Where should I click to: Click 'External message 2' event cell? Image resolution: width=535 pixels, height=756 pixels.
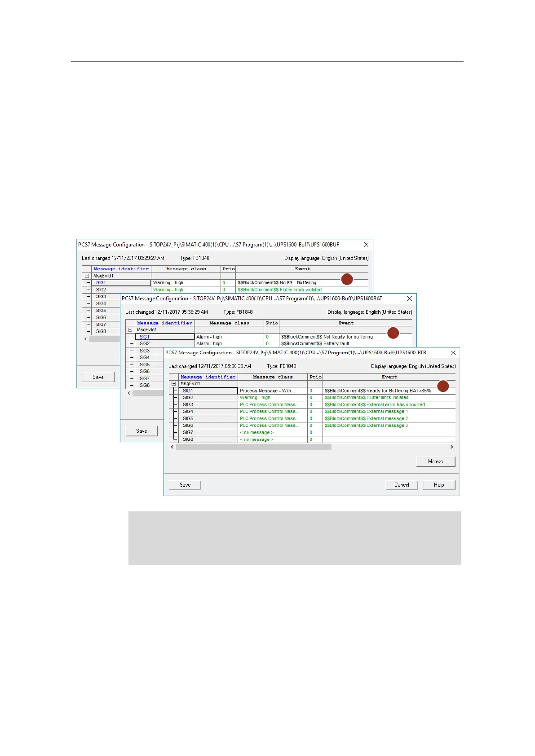point(389,418)
